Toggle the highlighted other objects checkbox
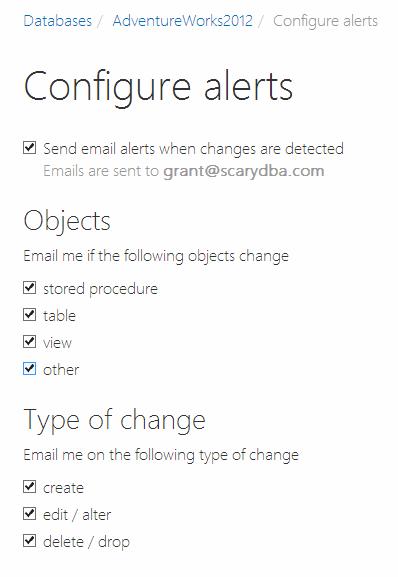This screenshot has width=398, height=577. [x=29, y=369]
